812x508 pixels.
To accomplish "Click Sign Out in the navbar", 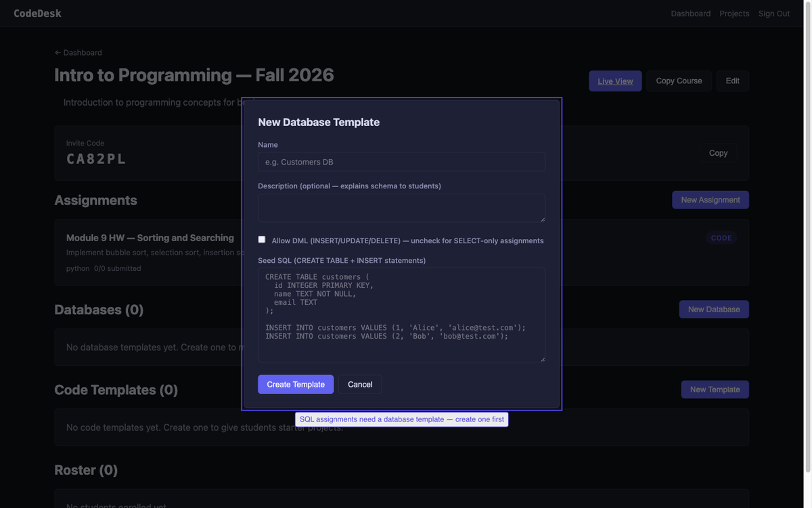I will tap(773, 13).
